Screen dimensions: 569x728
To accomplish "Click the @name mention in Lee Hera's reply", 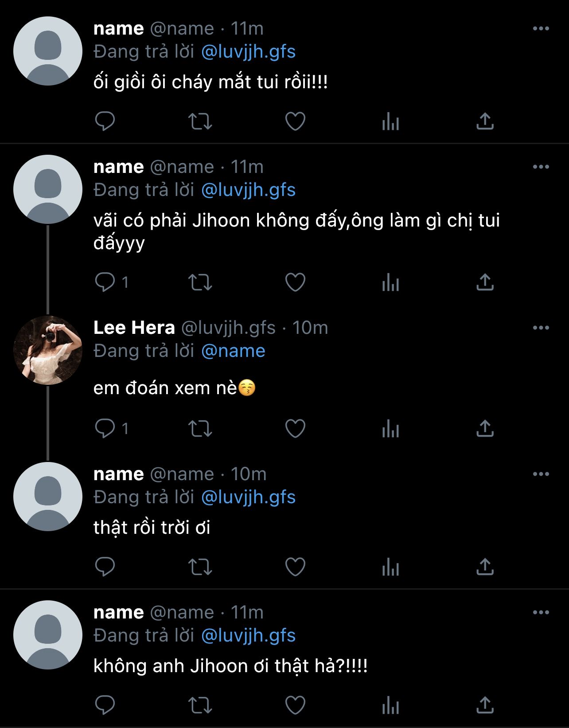I will tap(233, 351).
